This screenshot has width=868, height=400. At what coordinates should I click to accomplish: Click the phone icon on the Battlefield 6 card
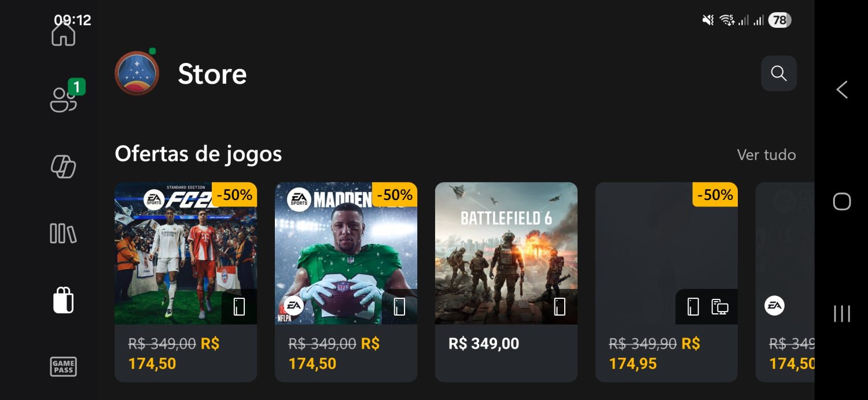560,306
